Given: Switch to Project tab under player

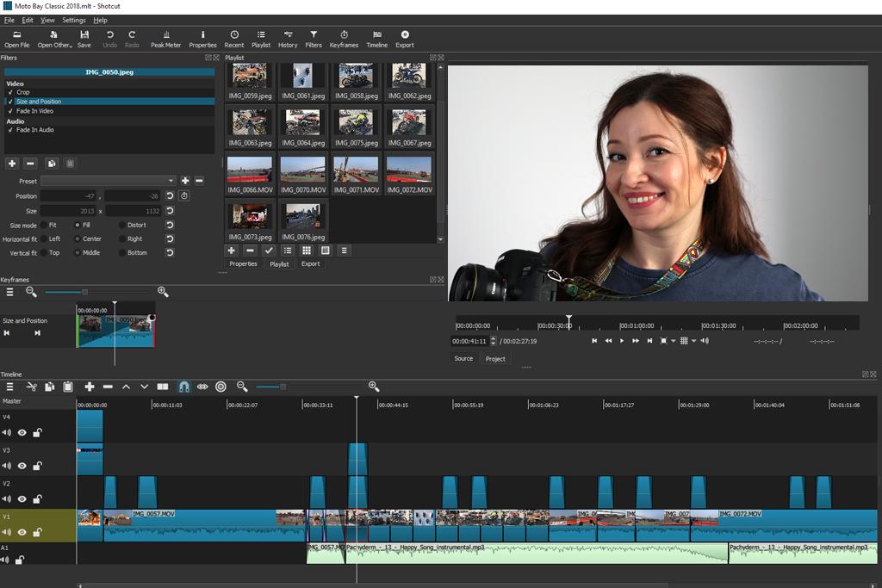Looking at the screenshot, I should pos(495,359).
